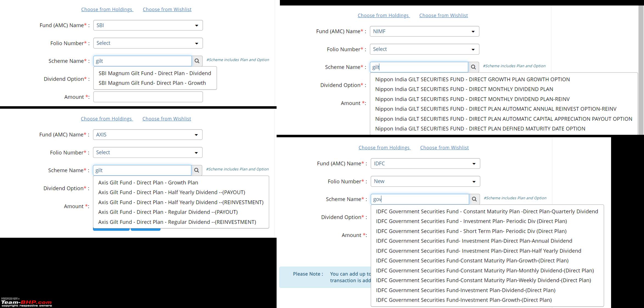Click the Amount input field in SBI panel

tap(148, 97)
